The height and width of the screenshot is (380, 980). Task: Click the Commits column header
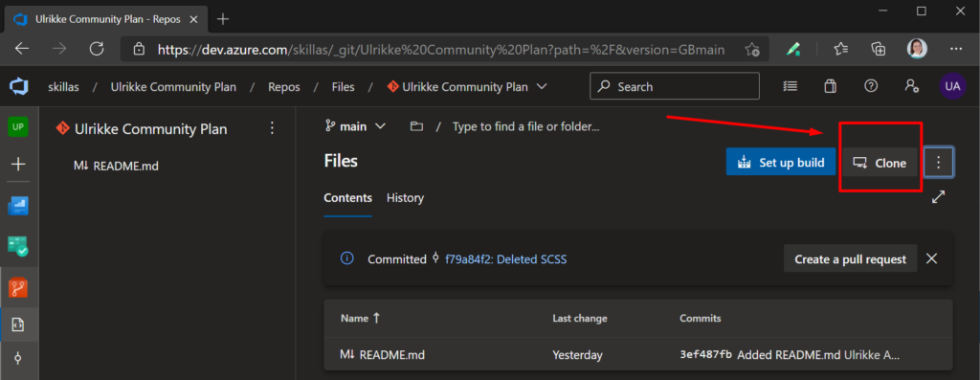pyautogui.click(x=700, y=318)
